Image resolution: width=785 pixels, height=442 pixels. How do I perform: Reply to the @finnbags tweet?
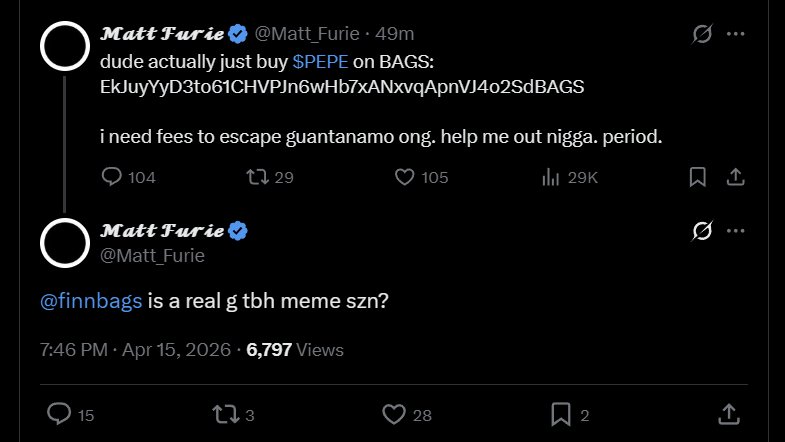click(x=60, y=413)
